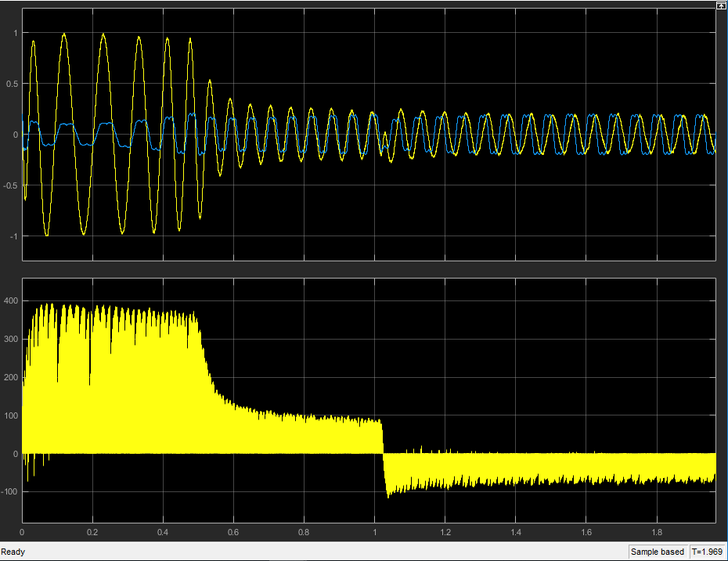Click the 400 tick label on lower y-axis
The width and height of the screenshot is (728, 561).
click(x=12, y=300)
